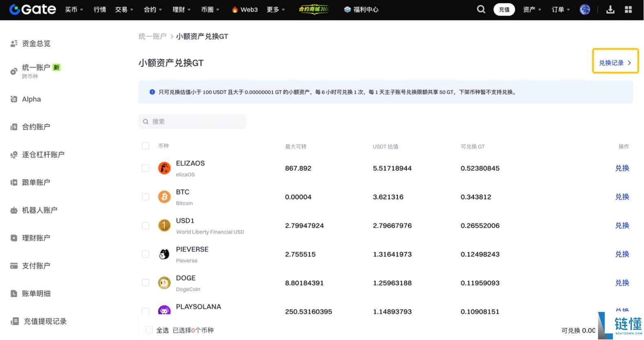Image resolution: width=644 pixels, height=340 pixels.
Task: Open 兑换记录 link
Action: tap(615, 63)
